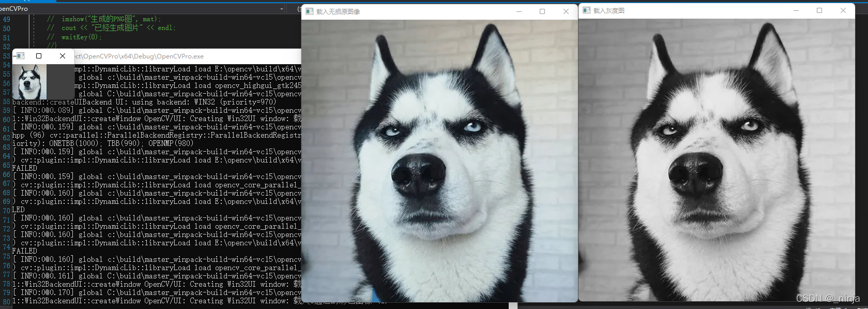The width and height of the screenshot is (868, 309).
Task: Click the commented waitKey(0) code line
Action: [x=74, y=37]
